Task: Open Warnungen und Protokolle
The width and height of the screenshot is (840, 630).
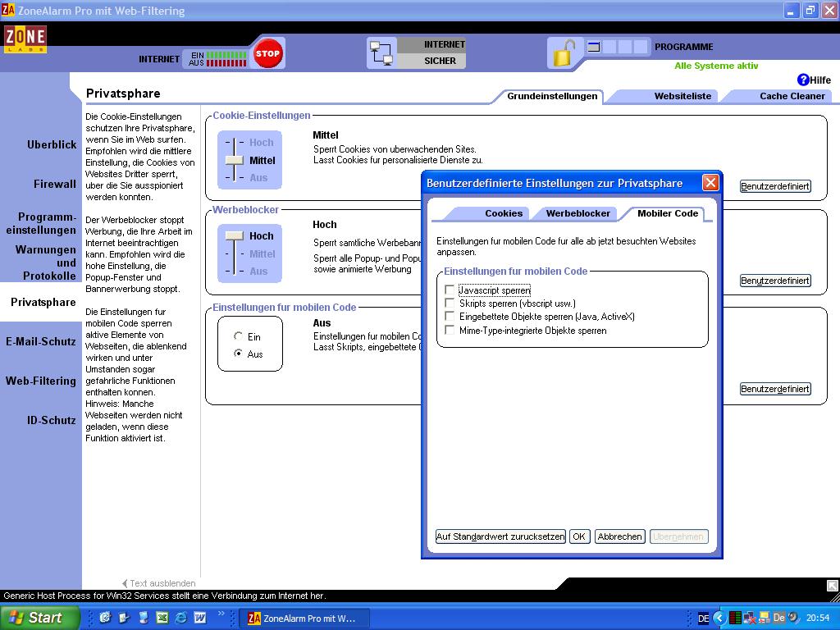Action: [x=46, y=262]
